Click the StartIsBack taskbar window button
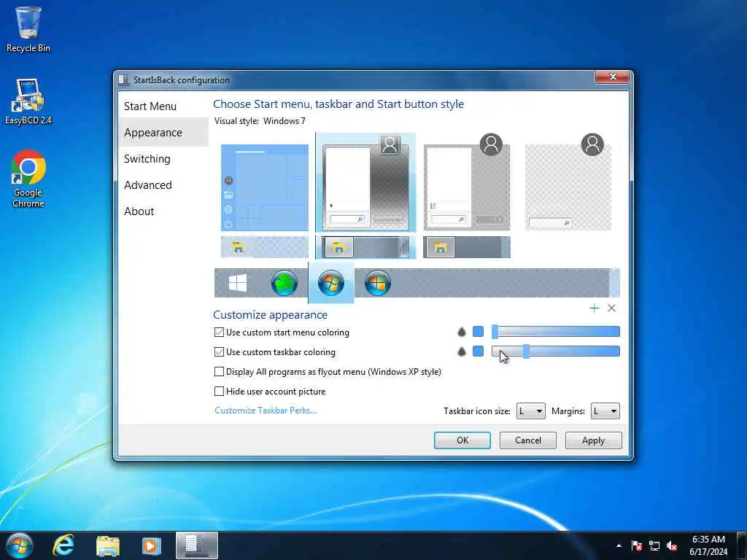The width and height of the screenshot is (747, 560). coord(197,545)
